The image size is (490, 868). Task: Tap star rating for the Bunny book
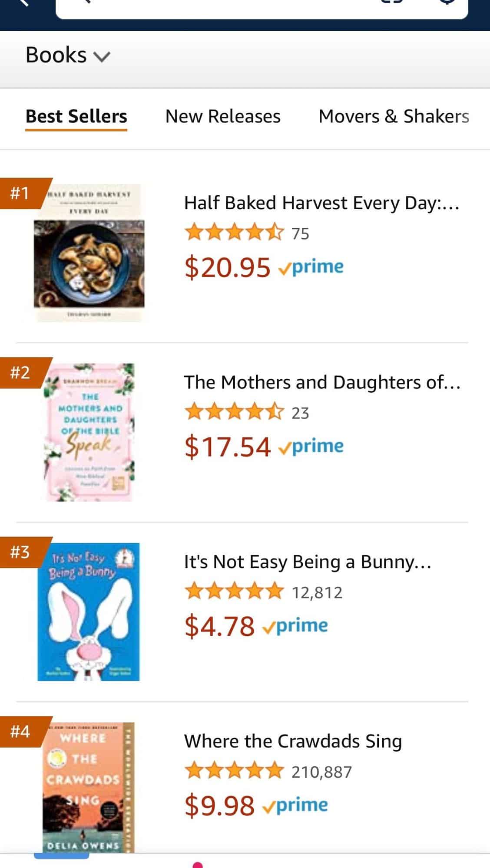coord(234,592)
